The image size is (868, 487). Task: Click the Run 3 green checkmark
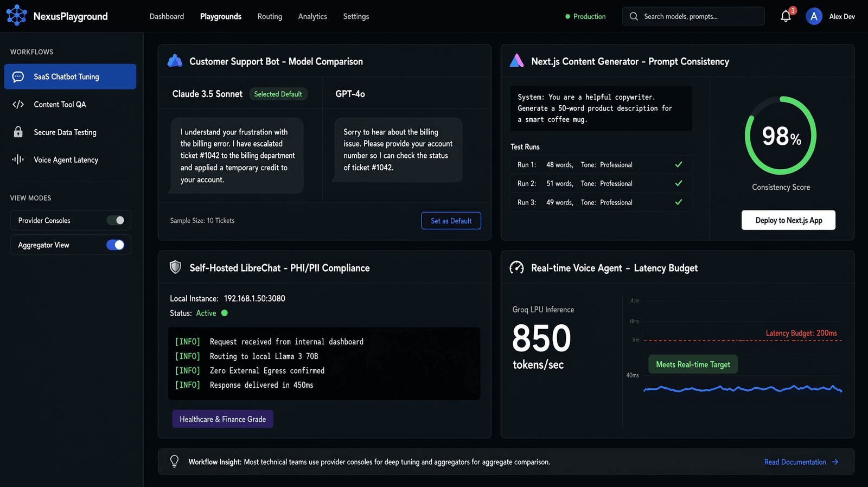(x=678, y=202)
